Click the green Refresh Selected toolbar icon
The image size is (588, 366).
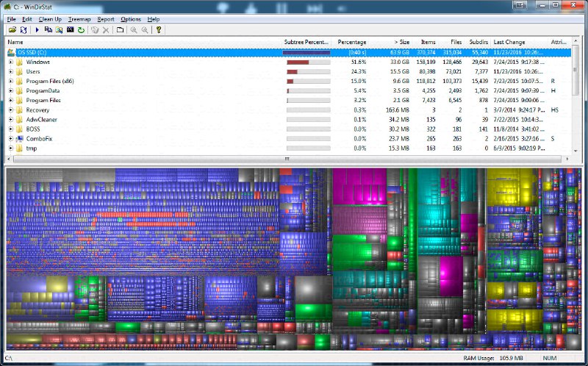coord(81,29)
